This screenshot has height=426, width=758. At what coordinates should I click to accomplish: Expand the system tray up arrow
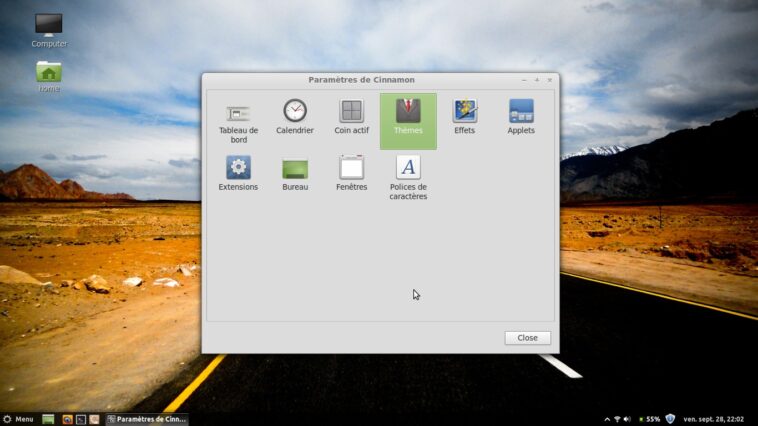tap(607, 419)
